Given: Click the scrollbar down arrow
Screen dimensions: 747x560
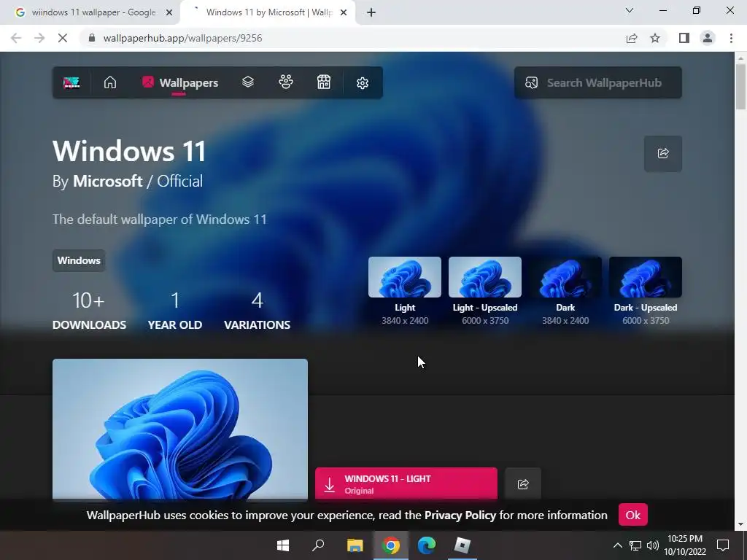Looking at the screenshot, I should 741,524.
